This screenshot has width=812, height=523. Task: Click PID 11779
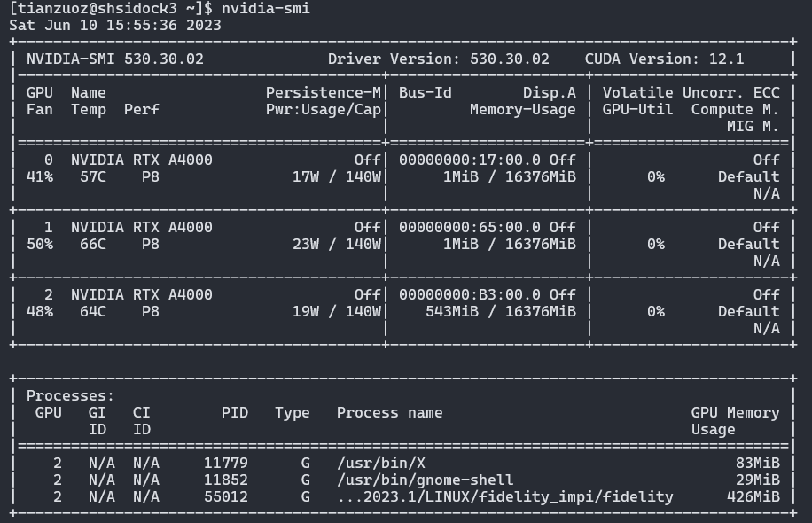(x=226, y=463)
